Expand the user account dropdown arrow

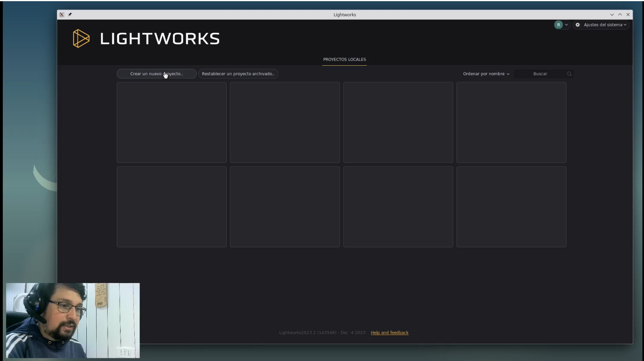566,25
